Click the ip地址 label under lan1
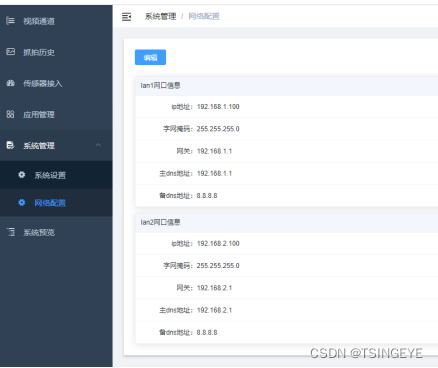 click(x=182, y=107)
